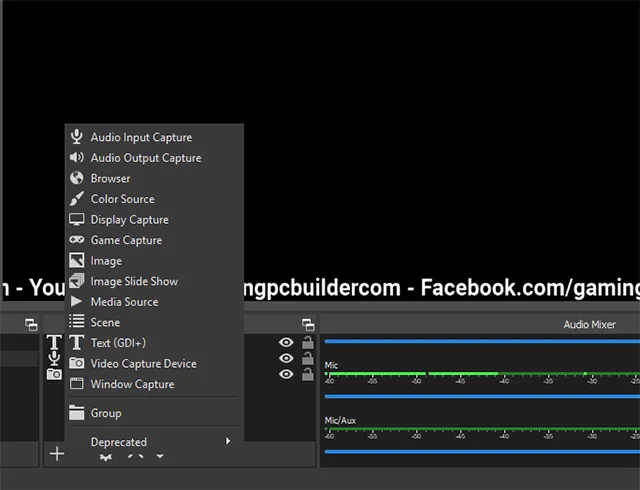
Task: Expand the Deprecated submenu
Action: coord(154,442)
